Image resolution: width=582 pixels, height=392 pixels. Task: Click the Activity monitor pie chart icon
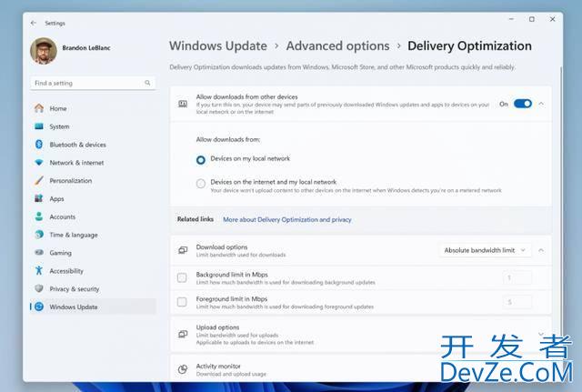[x=183, y=369]
